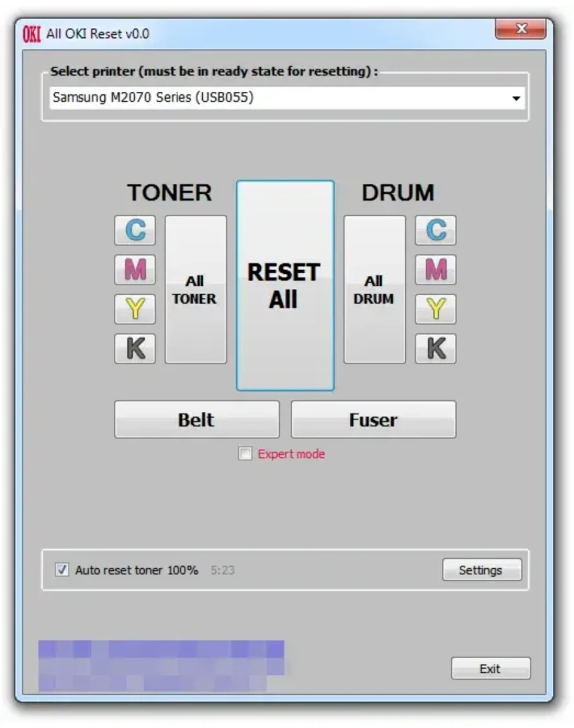Open the Settings dialog
Image resolution: width=574 pixels, height=728 pixels.
[481, 570]
